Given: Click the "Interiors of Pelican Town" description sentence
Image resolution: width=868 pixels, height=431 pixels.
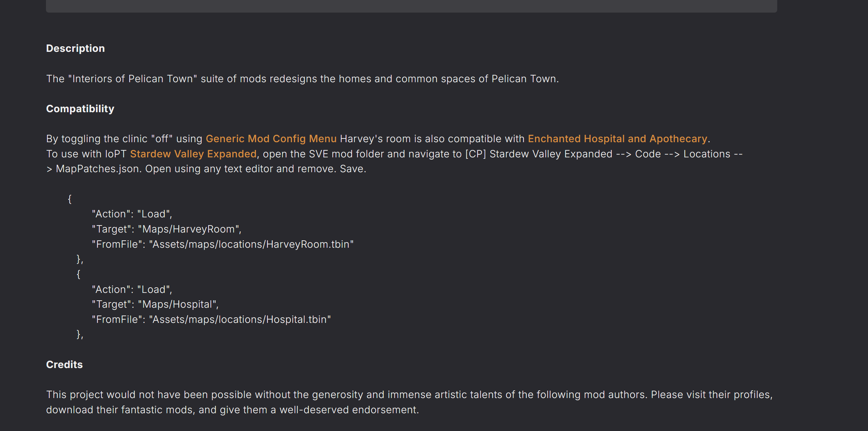Looking at the screenshot, I should pyautogui.click(x=302, y=79).
